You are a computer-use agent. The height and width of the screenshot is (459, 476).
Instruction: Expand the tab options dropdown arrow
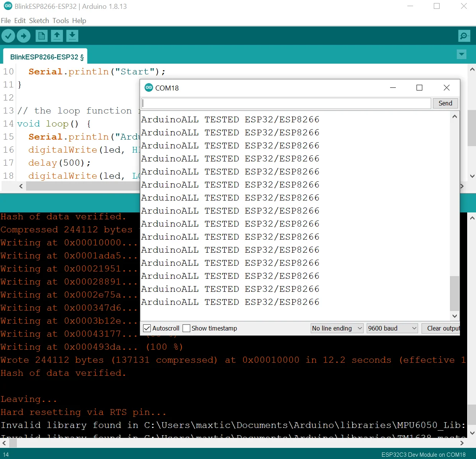(x=462, y=54)
